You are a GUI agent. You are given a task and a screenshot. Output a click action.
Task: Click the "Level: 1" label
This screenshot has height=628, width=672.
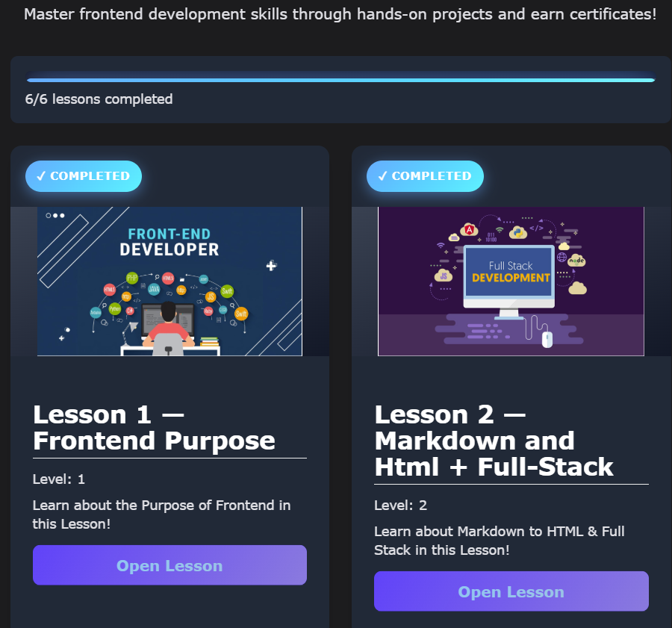(59, 479)
